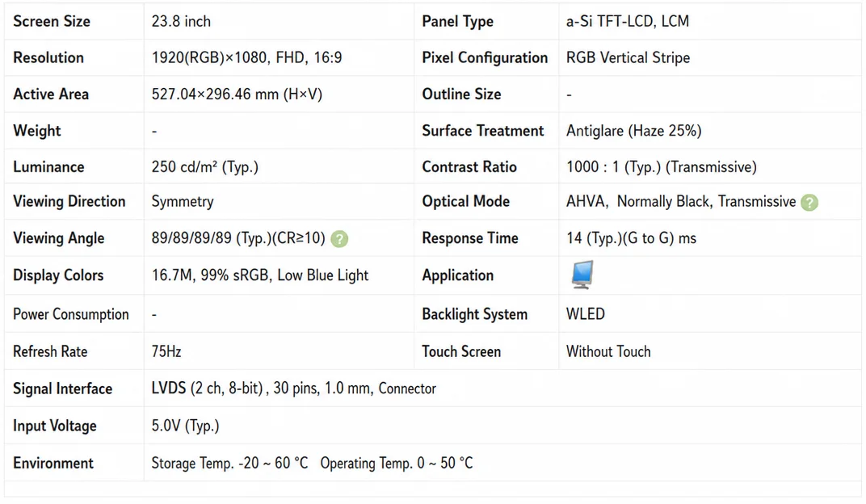Select the "1000 : 1 (Typ.) (Transmissive)" contrast value
Screen dimensions: 866x504
pyautogui.click(x=662, y=166)
